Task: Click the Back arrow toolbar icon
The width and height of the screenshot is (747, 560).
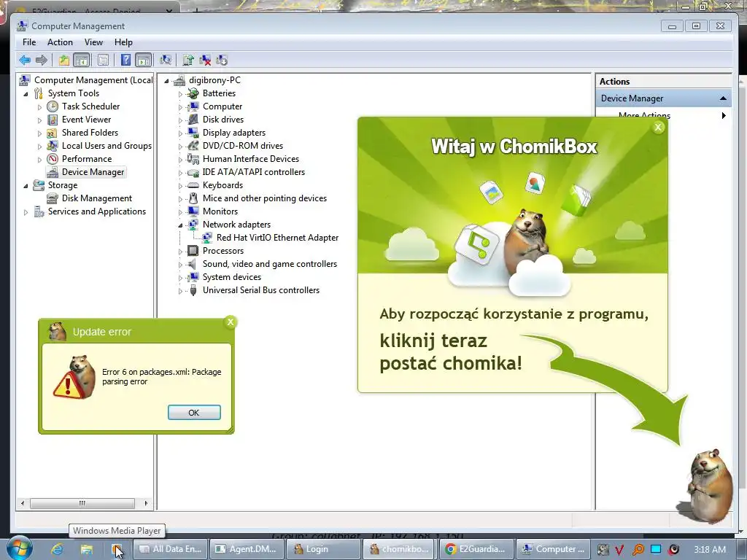Action: click(x=25, y=60)
